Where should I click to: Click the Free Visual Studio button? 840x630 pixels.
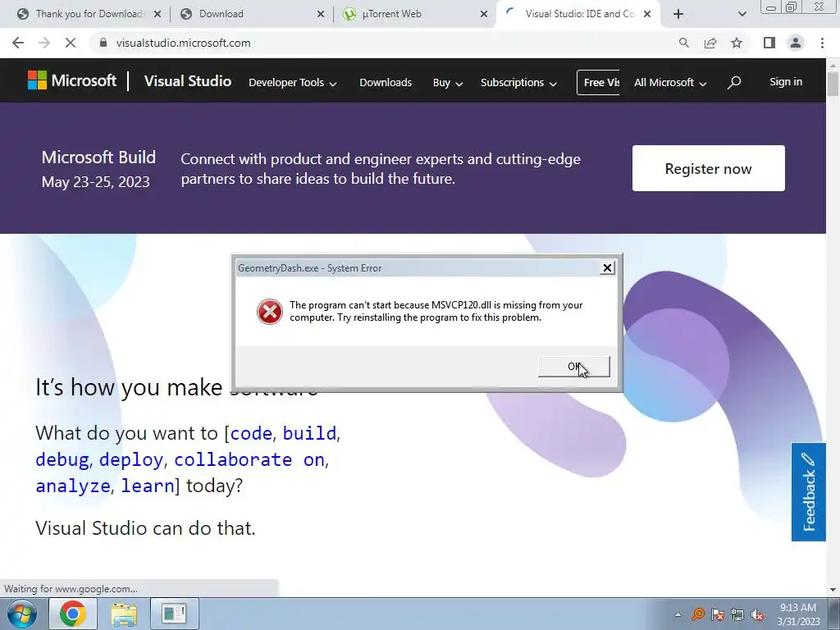tap(598, 83)
